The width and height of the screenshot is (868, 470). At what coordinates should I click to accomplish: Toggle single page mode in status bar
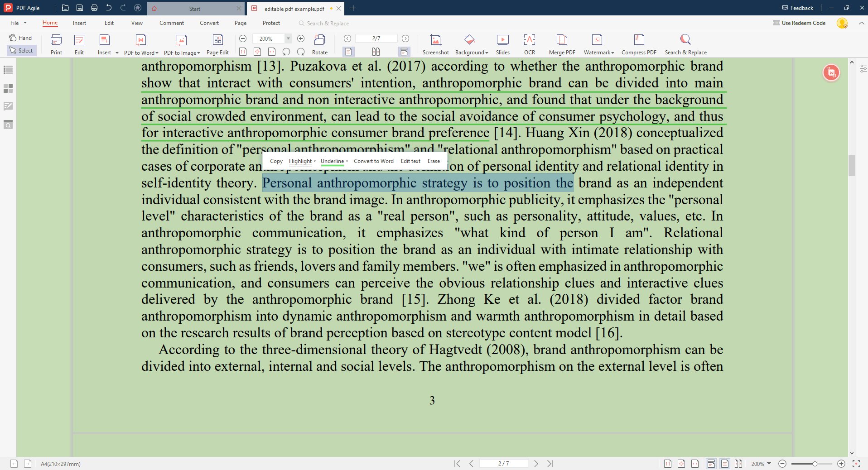(x=725, y=464)
